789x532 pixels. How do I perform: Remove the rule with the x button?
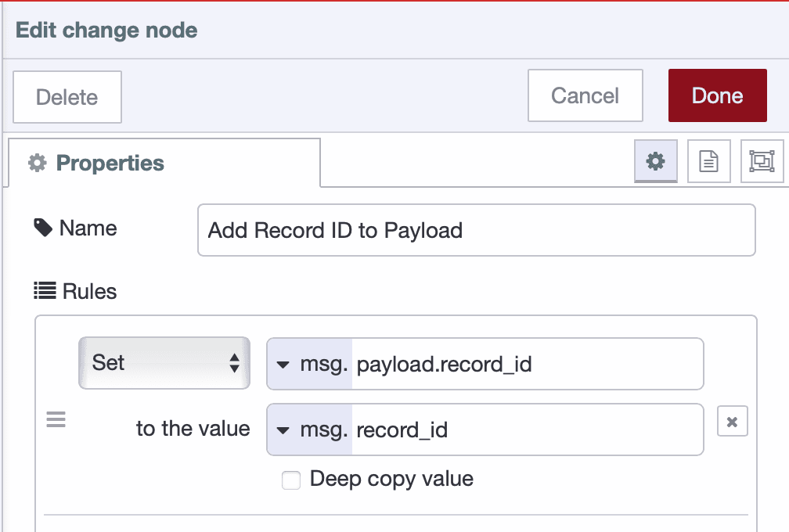point(732,422)
